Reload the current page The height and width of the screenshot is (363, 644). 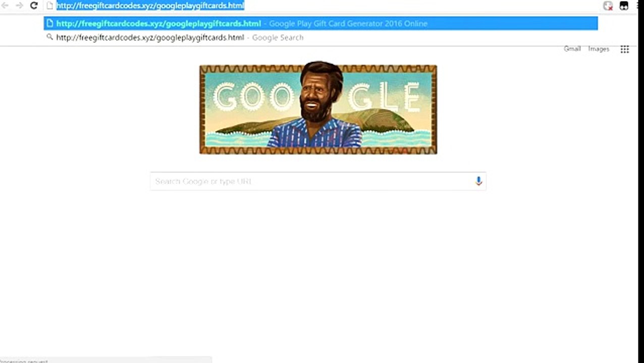(x=34, y=6)
